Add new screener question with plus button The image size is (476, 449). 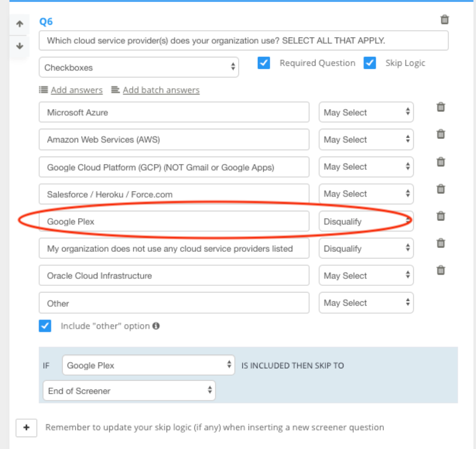[26, 428]
